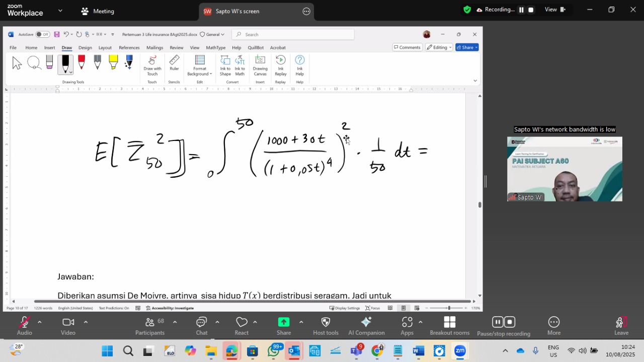Click the Word search box
The width and height of the screenshot is (644, 362).
[x=293, y=34]
